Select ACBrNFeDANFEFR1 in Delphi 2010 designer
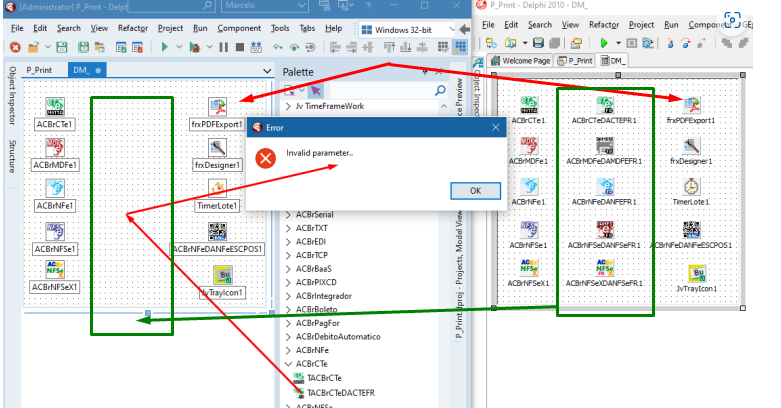Viewport: 781px width, 408px height. (605, 187)
